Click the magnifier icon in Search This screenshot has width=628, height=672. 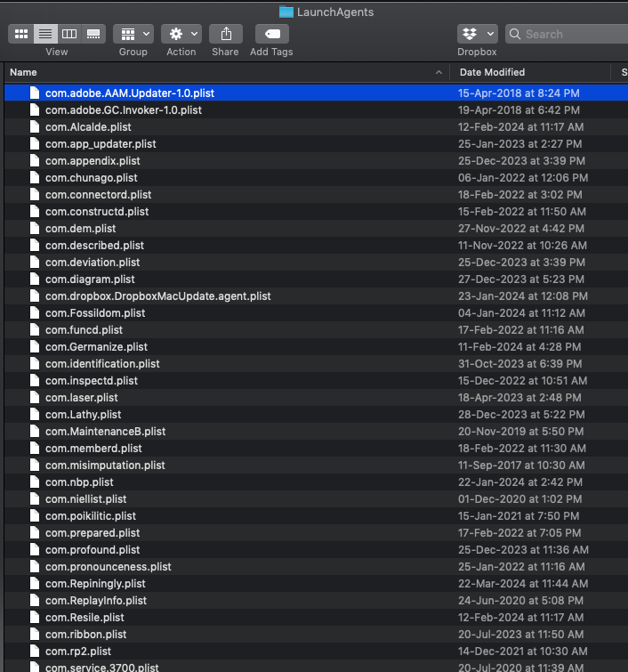pos(515,34)
